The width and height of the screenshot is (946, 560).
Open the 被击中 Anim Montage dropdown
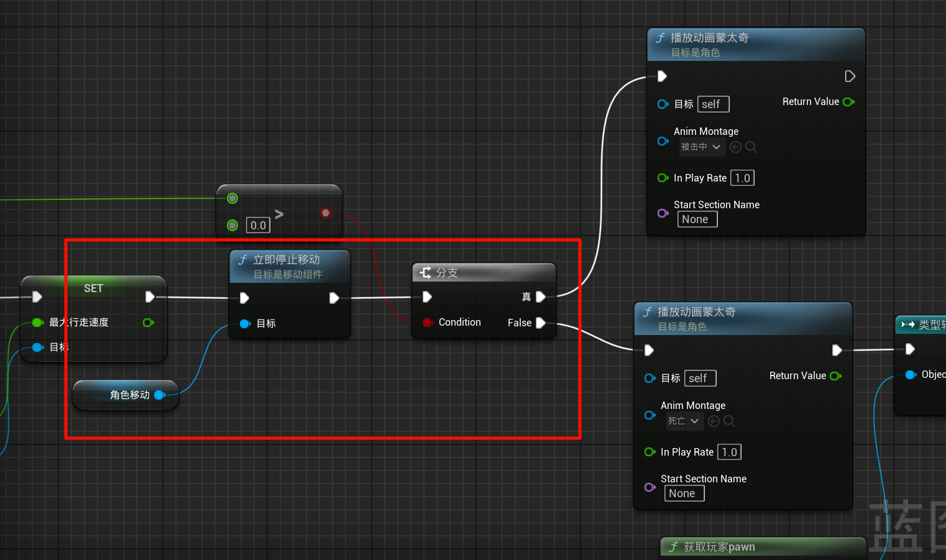click(x=700, y=147)
